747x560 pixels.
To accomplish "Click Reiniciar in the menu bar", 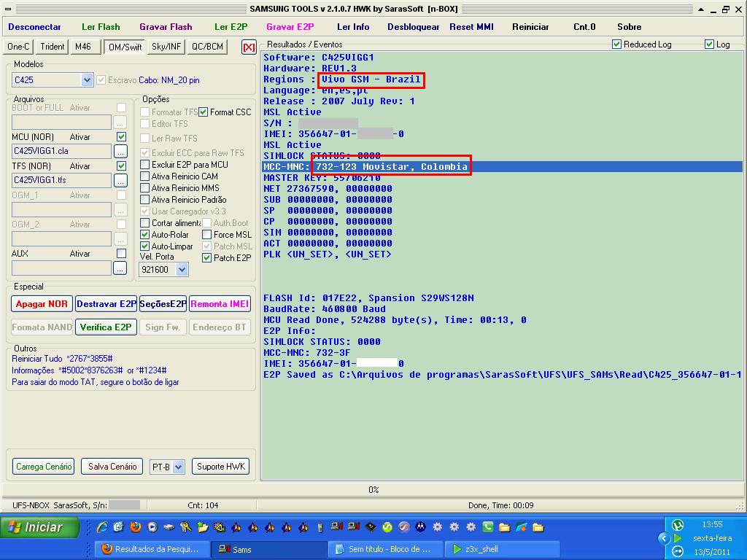I will click(531, 27).
